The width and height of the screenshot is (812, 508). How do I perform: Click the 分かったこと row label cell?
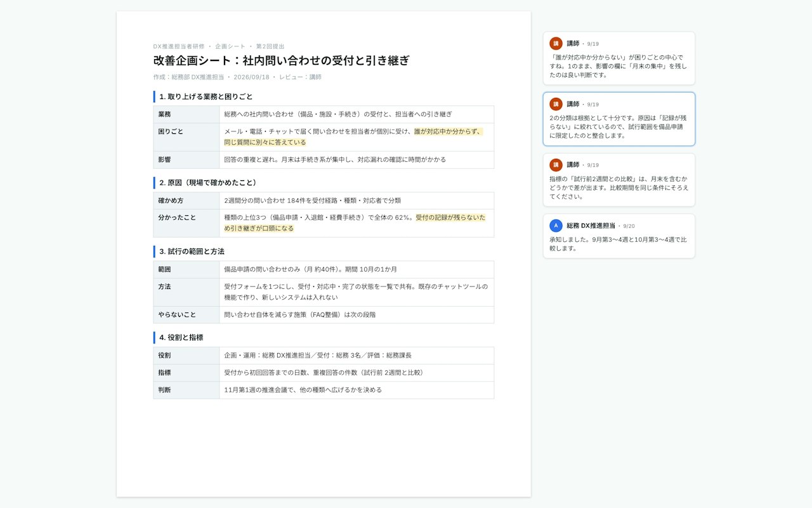coord(187,223)
